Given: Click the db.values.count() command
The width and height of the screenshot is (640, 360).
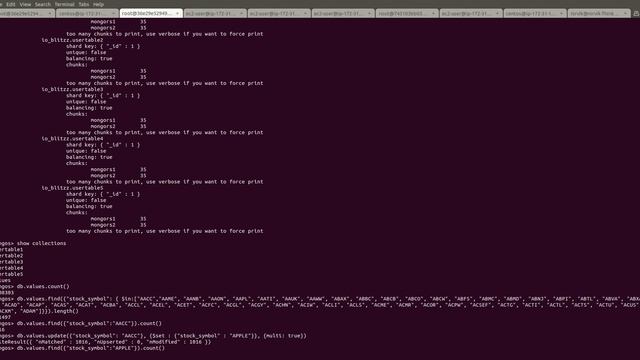Looking at the screenshot, I should [43, 287].
